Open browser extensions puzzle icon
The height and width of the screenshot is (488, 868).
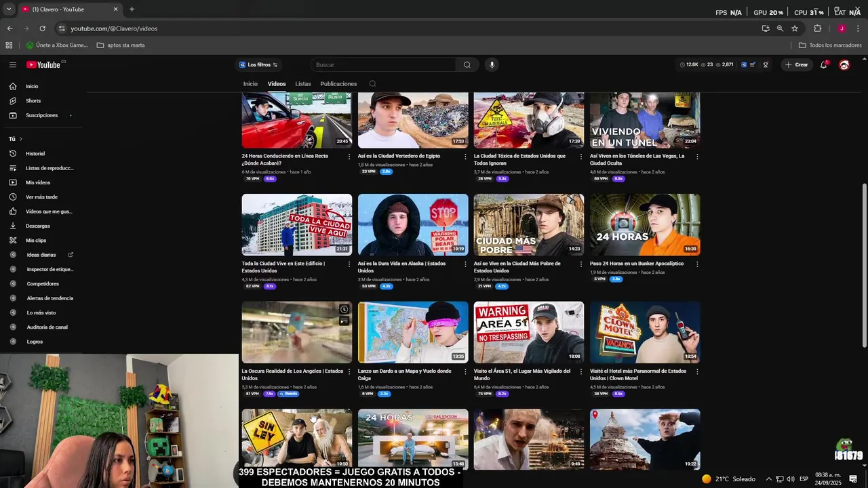pos(817,28)
